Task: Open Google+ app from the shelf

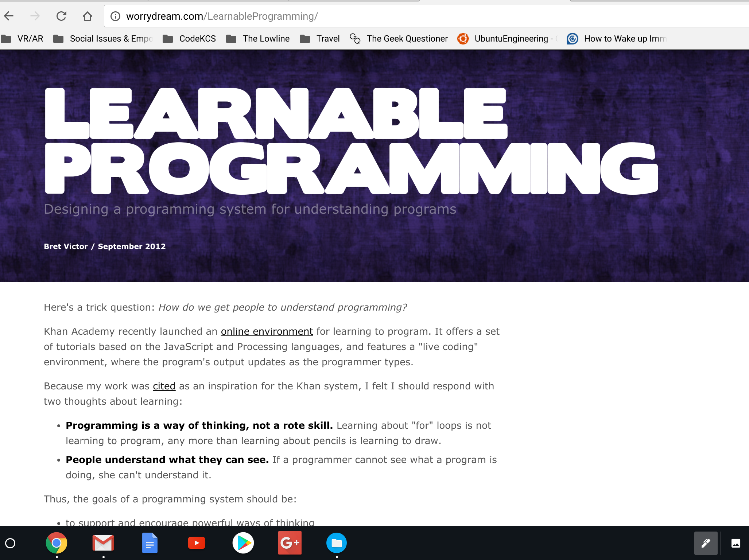Action: coord(290,543)
